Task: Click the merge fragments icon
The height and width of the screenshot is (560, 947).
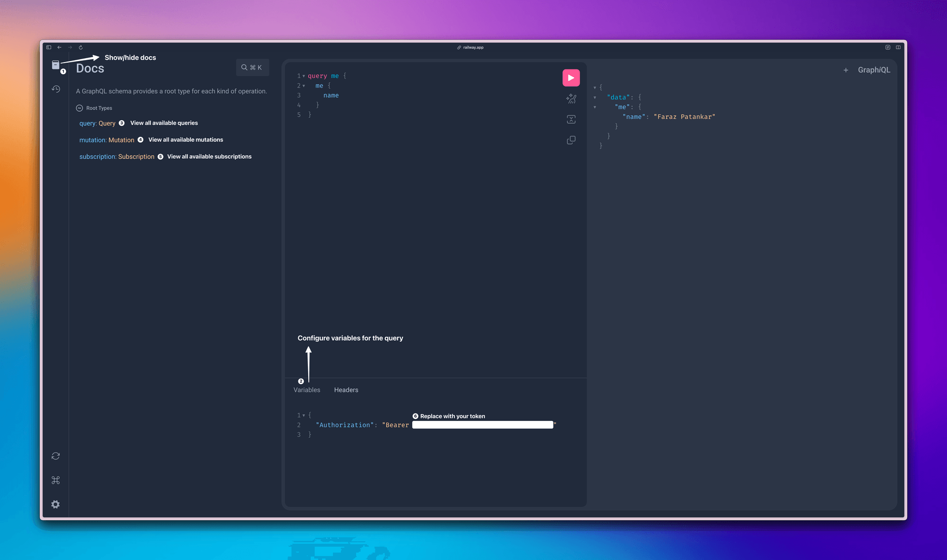Action: (571, 119)
